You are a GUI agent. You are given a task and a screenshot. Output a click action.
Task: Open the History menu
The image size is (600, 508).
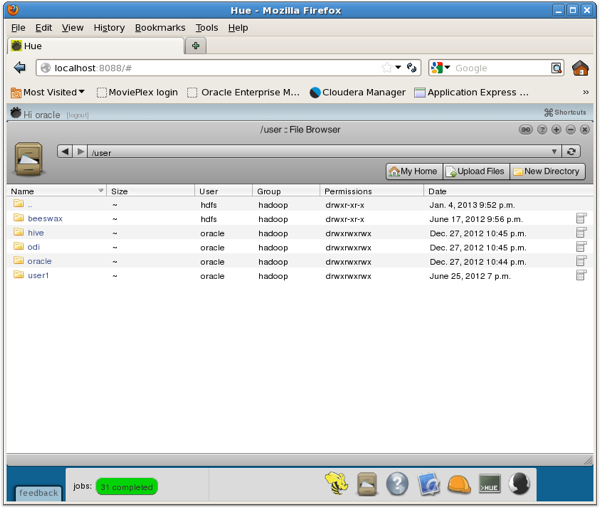(109, 28)
